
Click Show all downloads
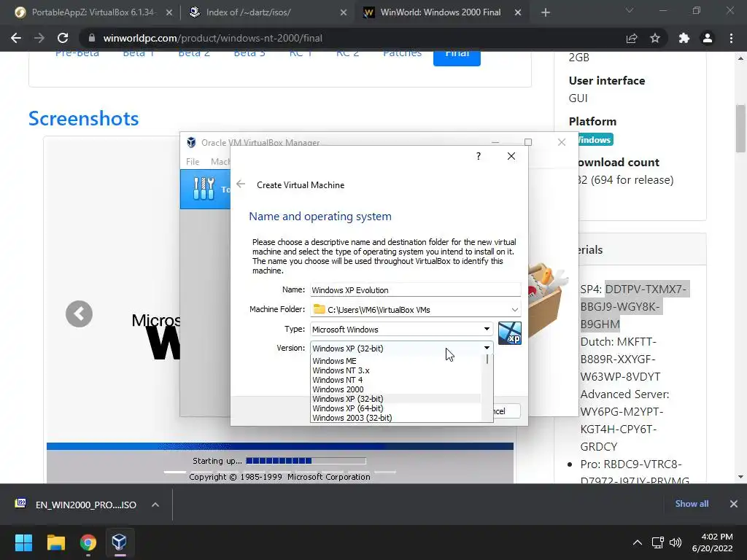pos(692,504)
